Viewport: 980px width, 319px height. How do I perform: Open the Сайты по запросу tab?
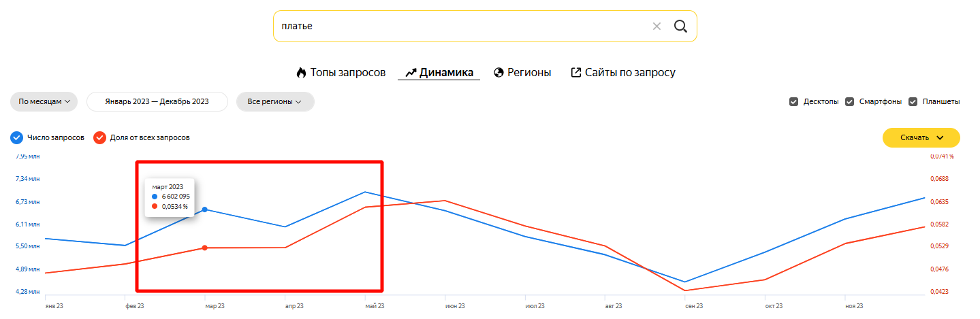[630, 73]
